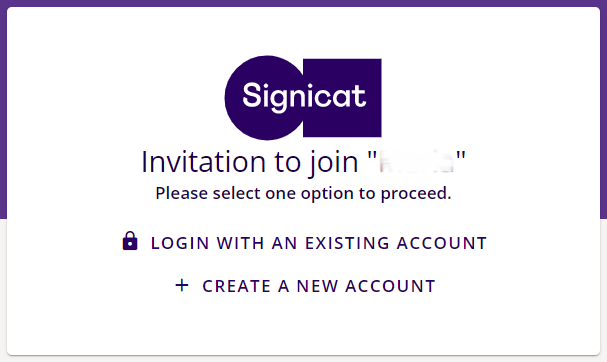This screenshot has width=607, height=362.
Task: Click the opening quotation mark before name
Action: tap(372, 156)
